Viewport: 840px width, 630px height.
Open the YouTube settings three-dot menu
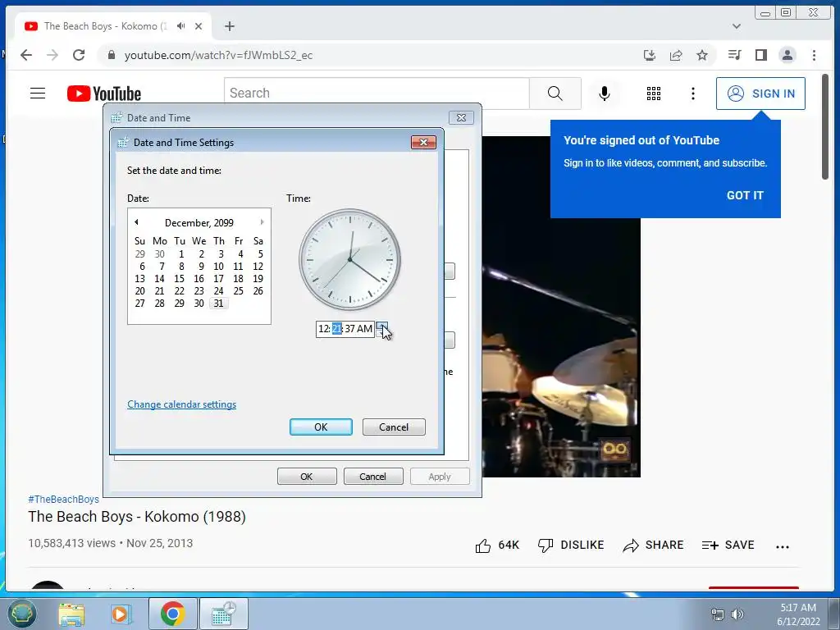click(x=692, y=94)
